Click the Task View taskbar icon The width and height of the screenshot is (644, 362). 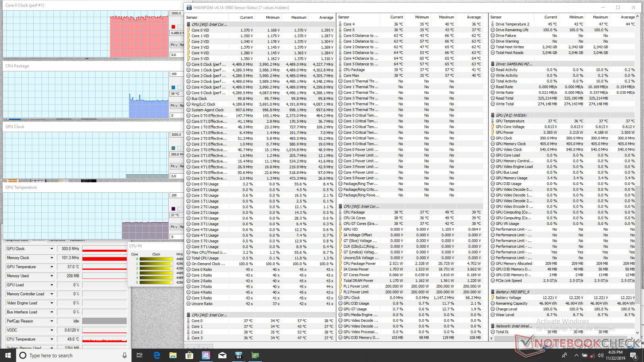coord(140,355)
